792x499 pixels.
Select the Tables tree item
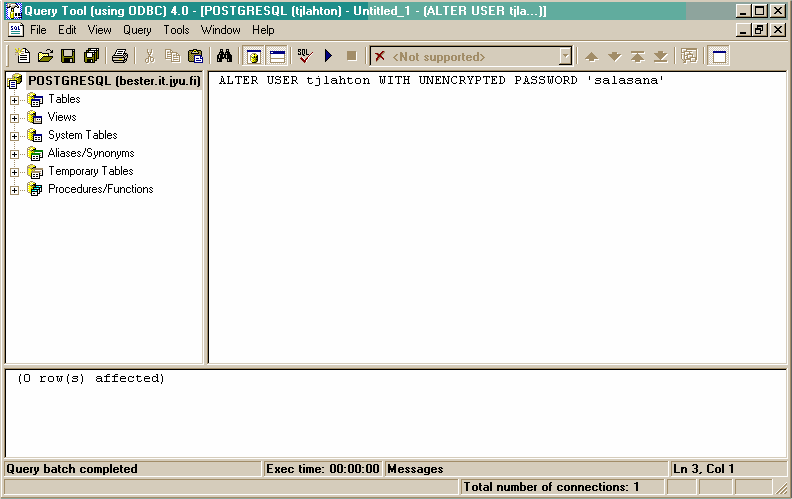[64, 99]
